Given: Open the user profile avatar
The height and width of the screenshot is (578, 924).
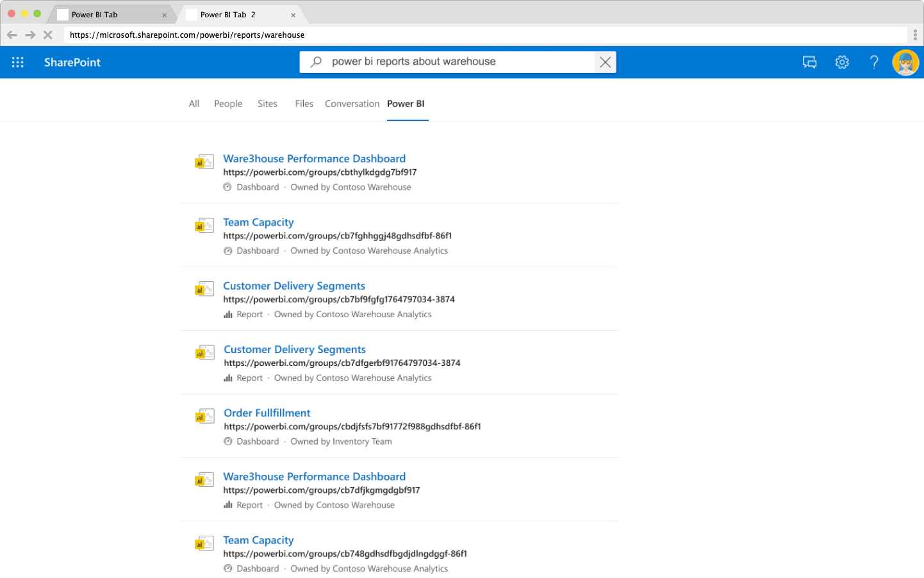Looking at the screenshot, I should 905,62.
